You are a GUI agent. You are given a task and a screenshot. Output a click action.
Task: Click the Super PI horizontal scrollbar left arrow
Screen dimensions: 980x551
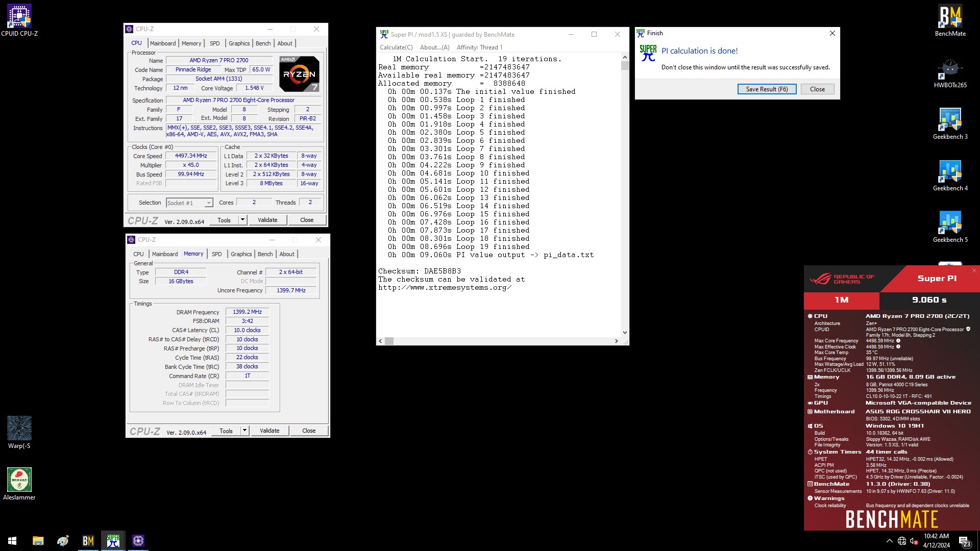click(380, 341)
